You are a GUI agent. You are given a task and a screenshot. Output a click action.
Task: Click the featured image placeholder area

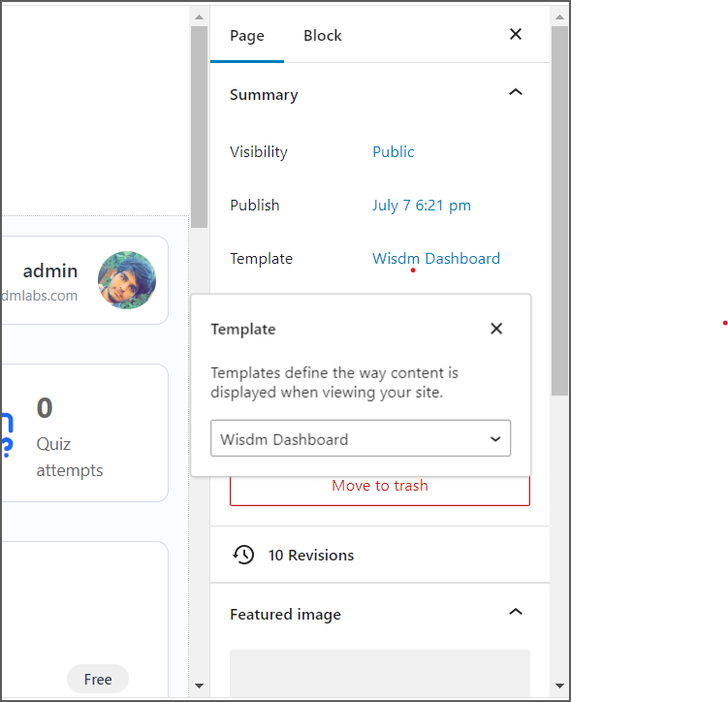pyautogui.click(x=379, y=673)
